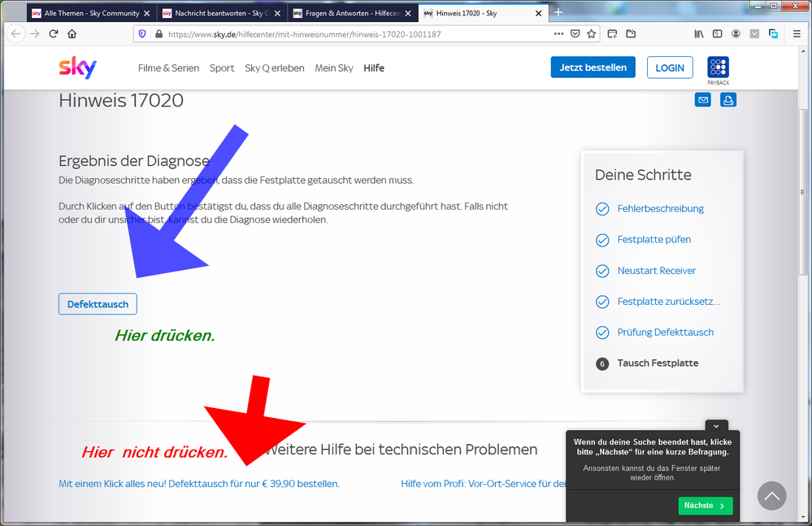812x526 pixels.
Task: Open the Firefox library icon
Action: (x=698, y=34)
